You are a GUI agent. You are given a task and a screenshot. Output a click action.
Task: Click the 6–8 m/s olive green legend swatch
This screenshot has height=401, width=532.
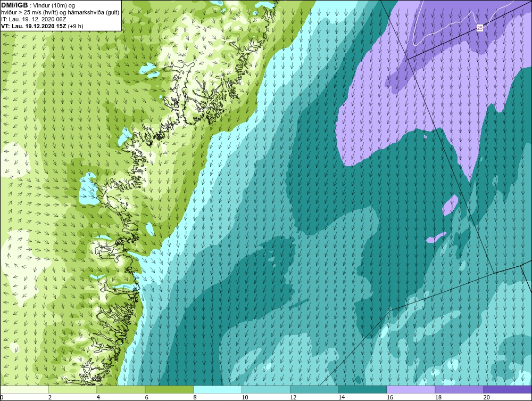169,389
